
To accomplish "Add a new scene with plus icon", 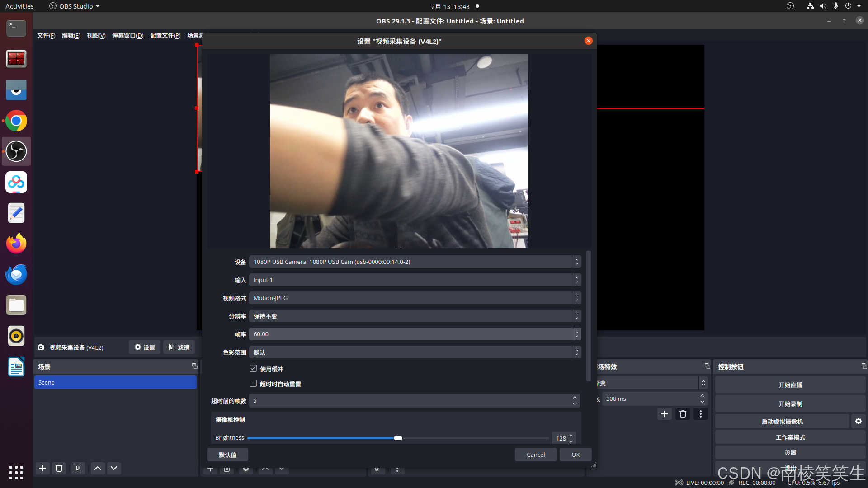I will 42,468.
